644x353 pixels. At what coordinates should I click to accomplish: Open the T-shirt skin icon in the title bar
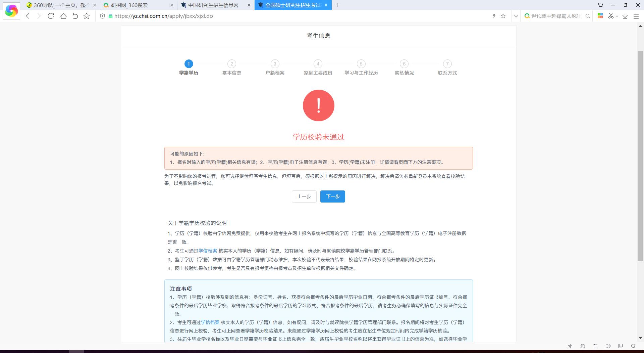tap(601, 5)
